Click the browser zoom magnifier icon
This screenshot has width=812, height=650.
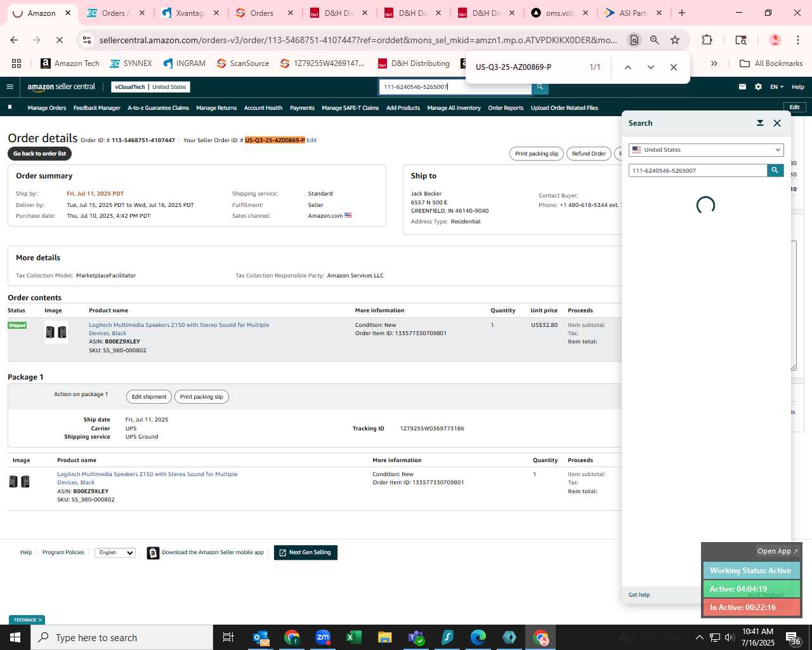[x=654, y=40]
